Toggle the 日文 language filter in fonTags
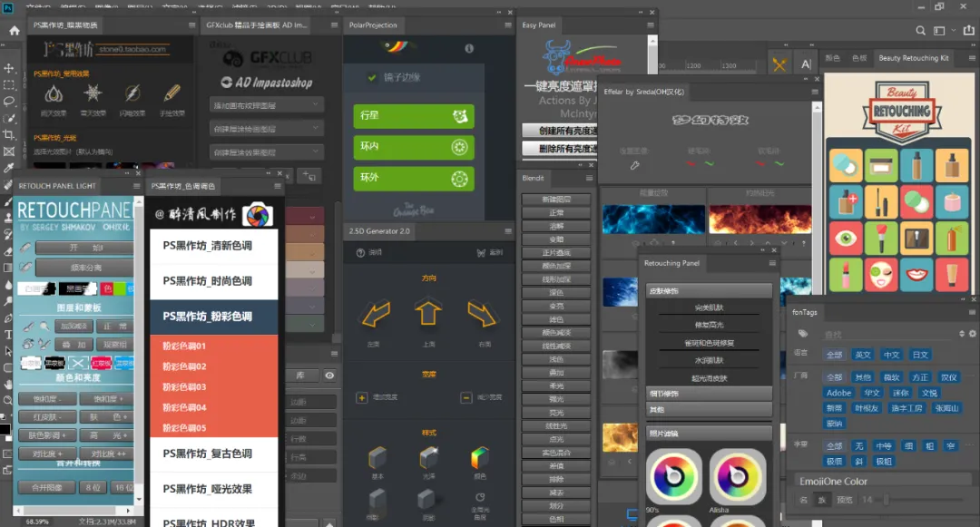This screenshot has width=980, height=527. [x=920, y=355]
